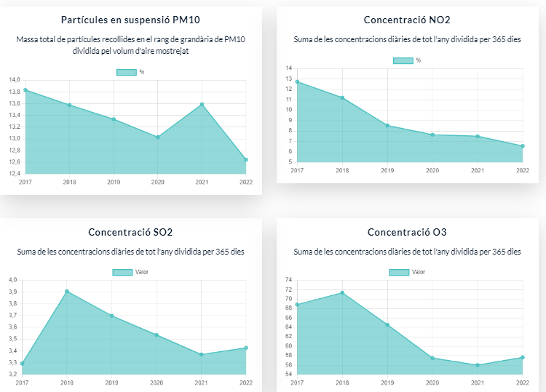
Task: Select the NO2 2022 data point
Action: click(523, 146)
